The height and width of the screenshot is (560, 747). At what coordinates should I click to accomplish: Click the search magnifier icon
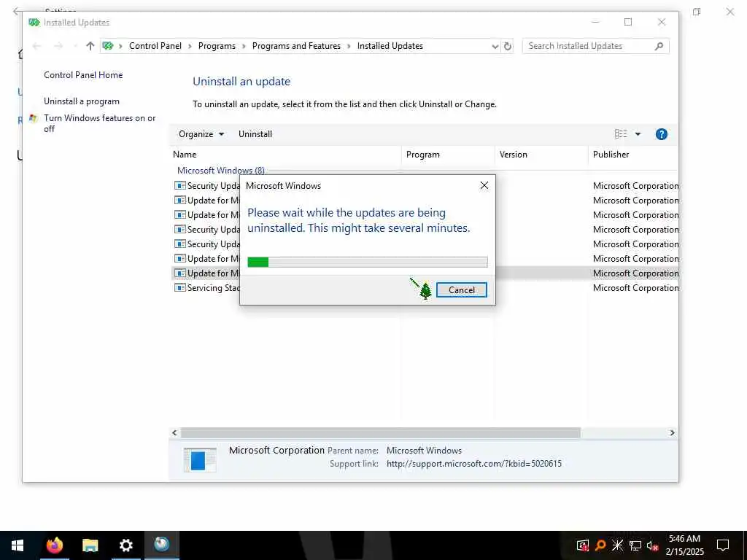(x=659, y=46)
